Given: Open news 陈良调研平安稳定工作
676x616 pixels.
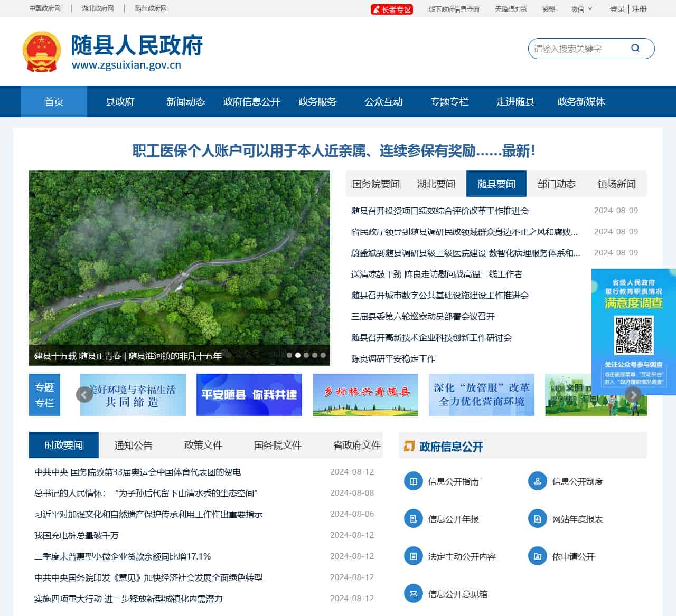Looking at the screenshot, I should click(x=393, y=358).
